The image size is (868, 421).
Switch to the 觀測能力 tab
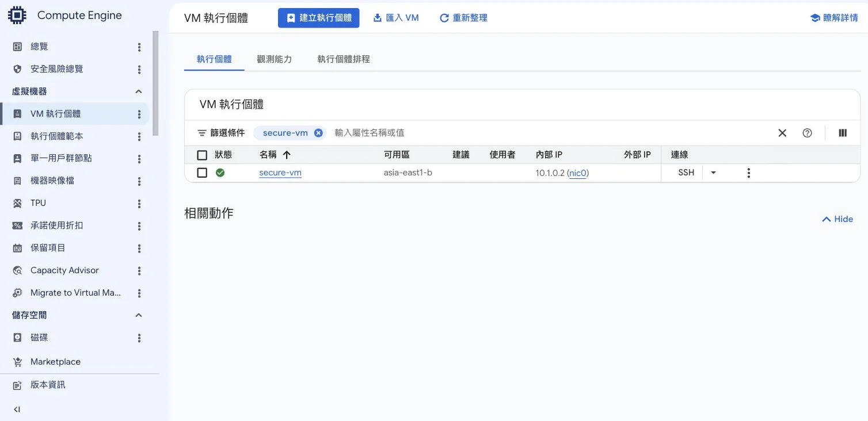[x=275, y=59]
